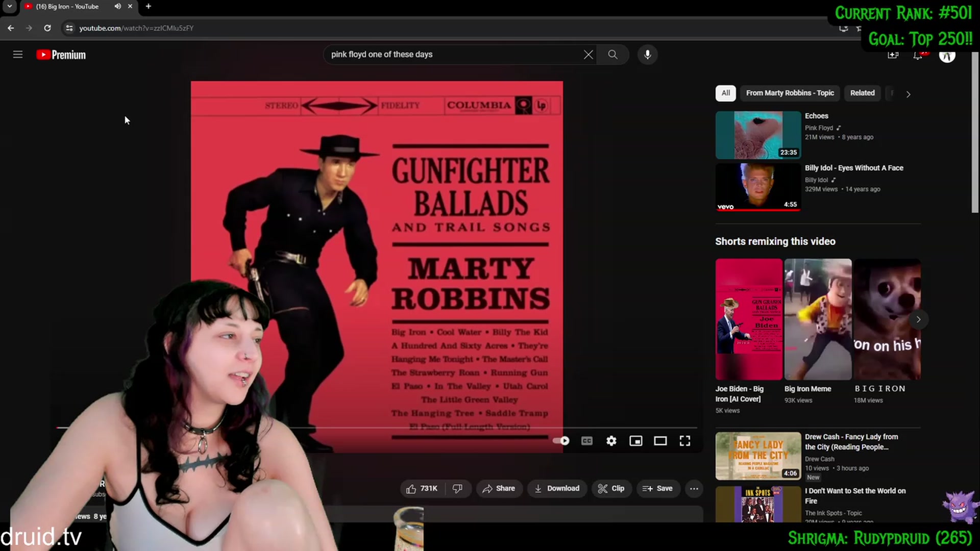Image resolution: width=980 pixels, height=551 pixels.
Task: Click the Billy Idol channel name
Action: [x=816, y=180]
